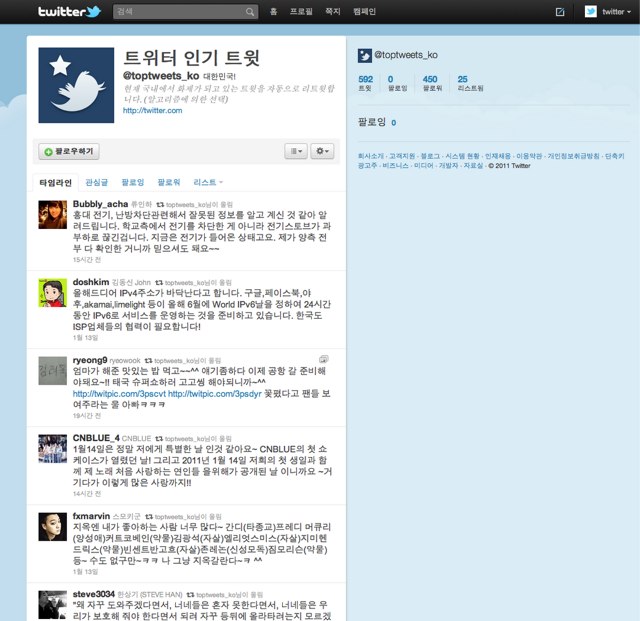Click retweet icon on fxmarvin tweet
The width and height of the screenshot is (640, 621).
(x=149, y=516)
